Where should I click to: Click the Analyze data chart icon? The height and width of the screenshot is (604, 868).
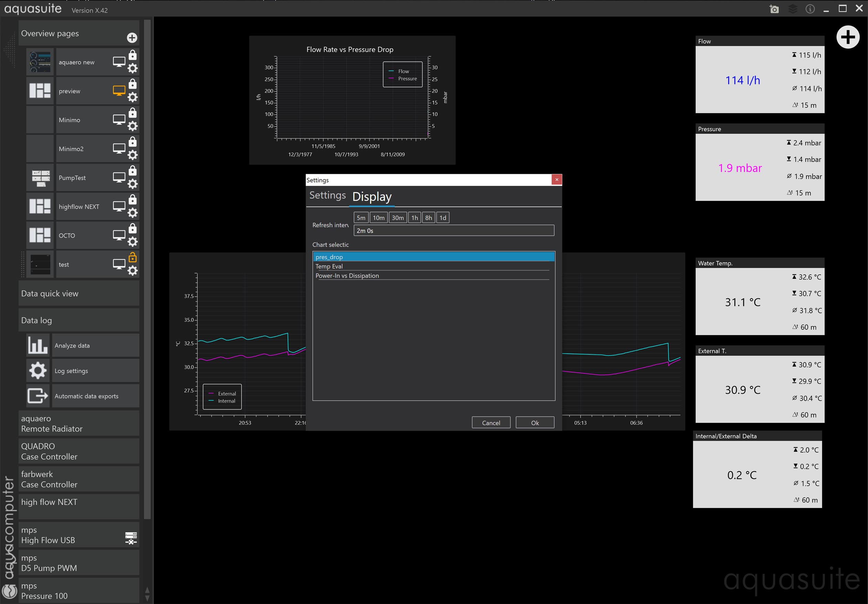coord(38,345)
